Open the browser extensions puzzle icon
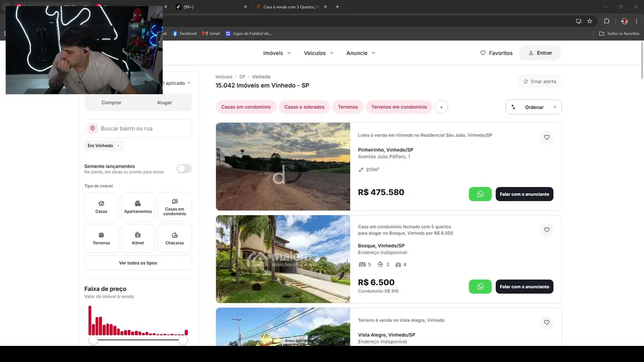 pyautogui.click(x=606, y=21)
